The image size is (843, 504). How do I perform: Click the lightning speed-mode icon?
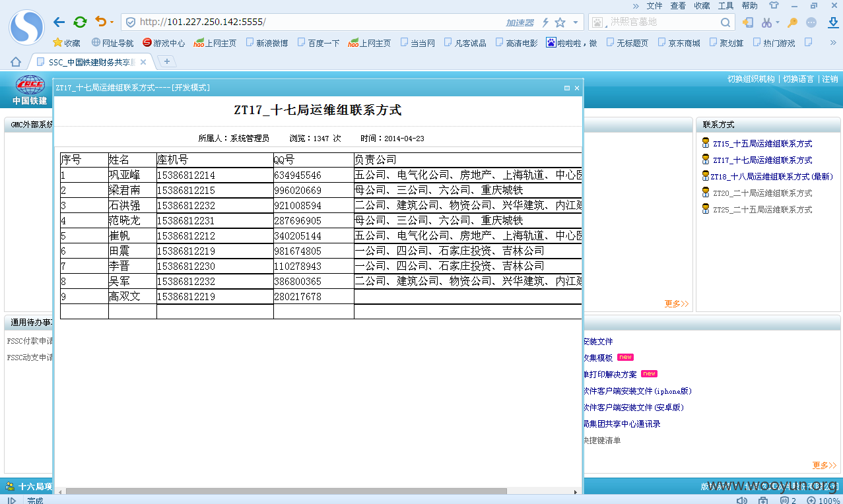pos(545,22)
